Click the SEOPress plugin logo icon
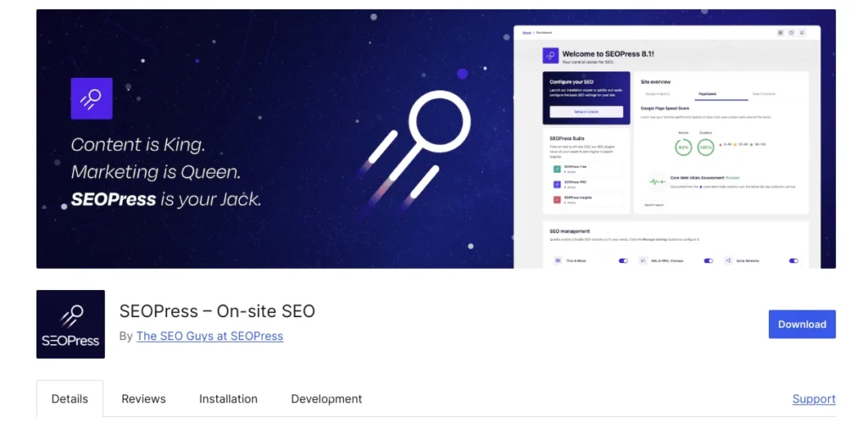The width and height of the screenshot is (868, 440). [x=70, y=324]
